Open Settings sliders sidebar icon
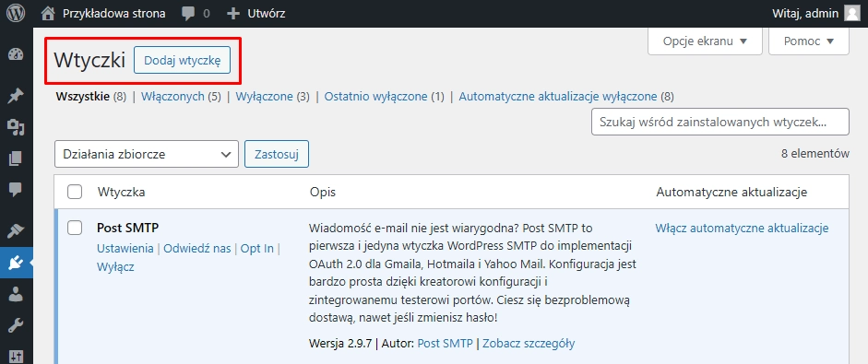Viewport: 868px width, 364px height. pos(16,356)
